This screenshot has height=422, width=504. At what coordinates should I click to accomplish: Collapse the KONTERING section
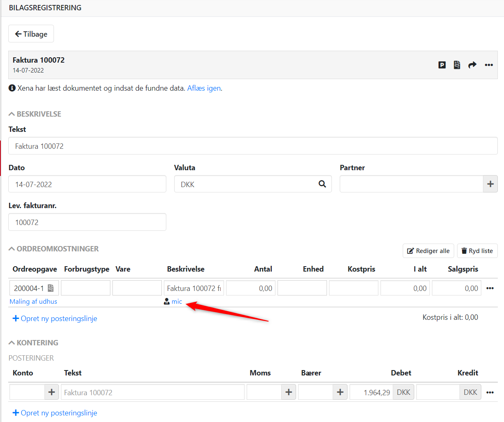coord(33,343)
